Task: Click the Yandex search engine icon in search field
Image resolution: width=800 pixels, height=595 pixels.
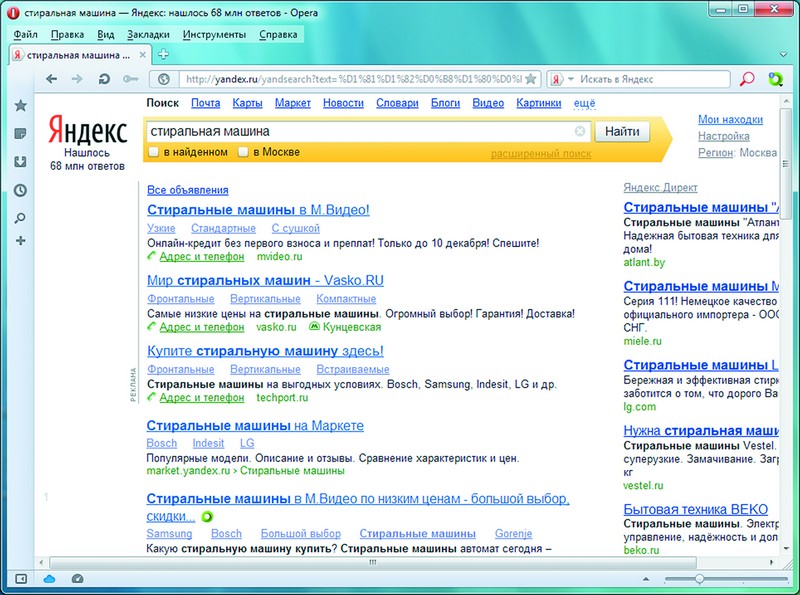Action: (557, 79)
